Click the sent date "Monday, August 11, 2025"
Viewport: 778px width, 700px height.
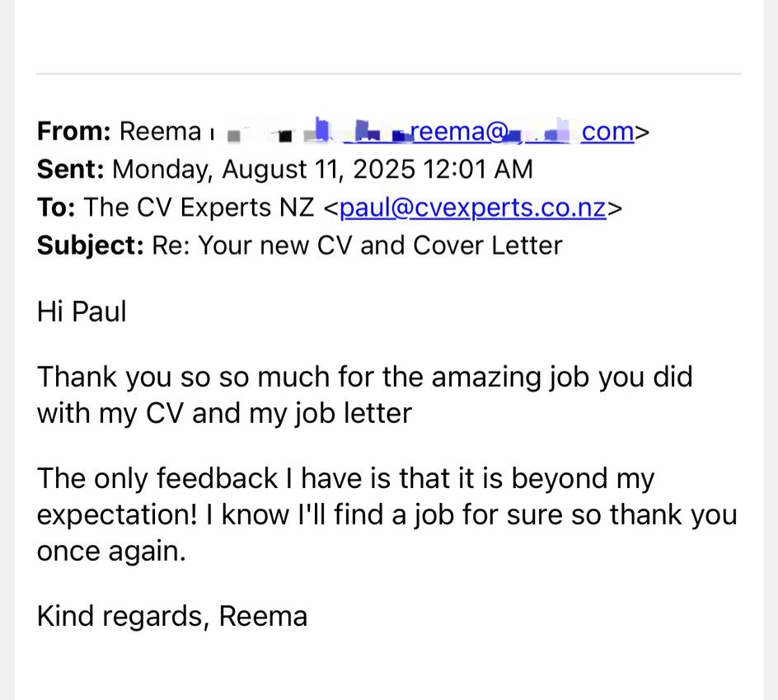click(264, 170)
